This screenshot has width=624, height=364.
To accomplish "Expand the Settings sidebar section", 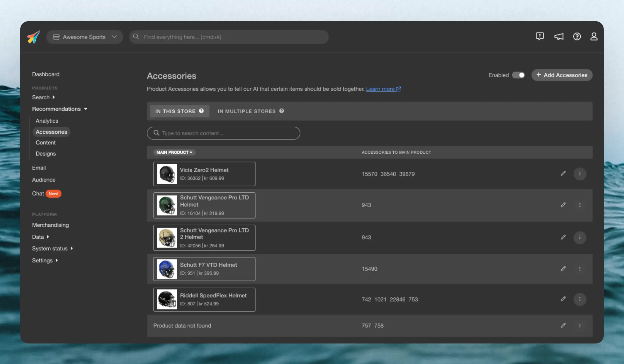I will pos(45,260).
